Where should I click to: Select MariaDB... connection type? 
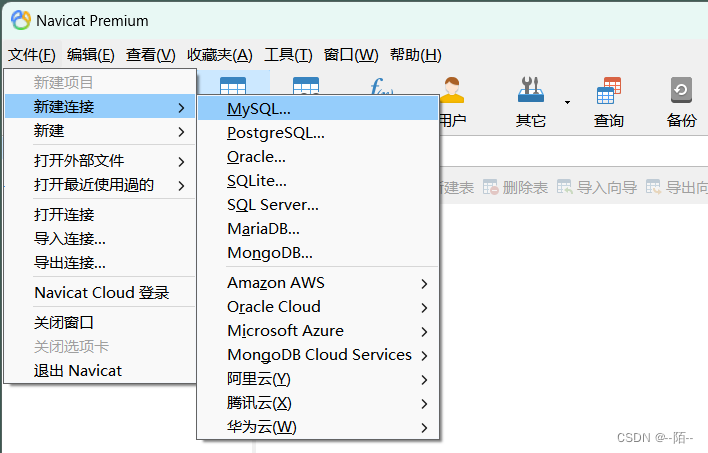click(318, 229)
